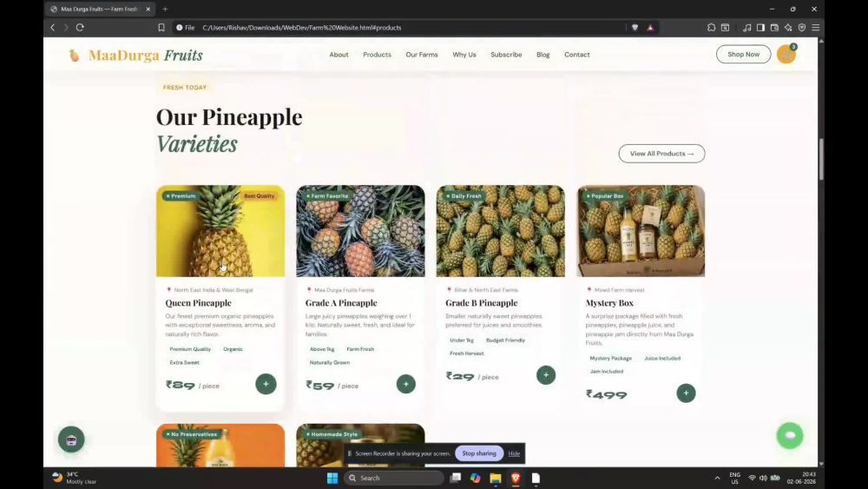This screenshot has height=489, width=868.
Task: Open File Explorer in taskbar
Action: coord(496,478)
